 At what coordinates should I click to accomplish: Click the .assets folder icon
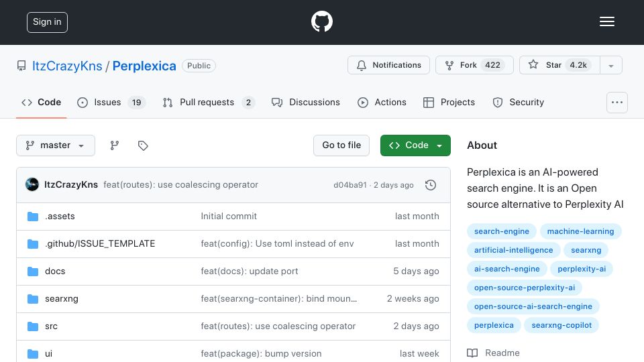coord(33,217)
